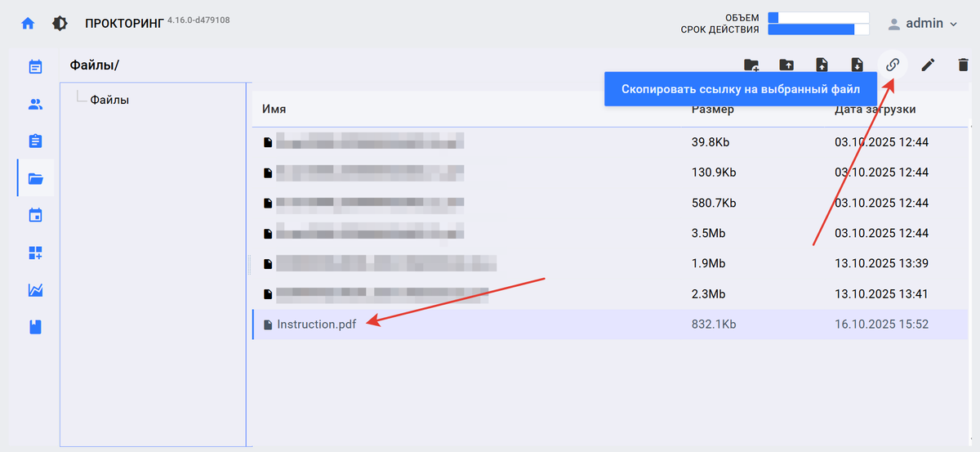Select the Файлы root tree node
This screenshot has width=980, height=452.
[x=109, y=100]
